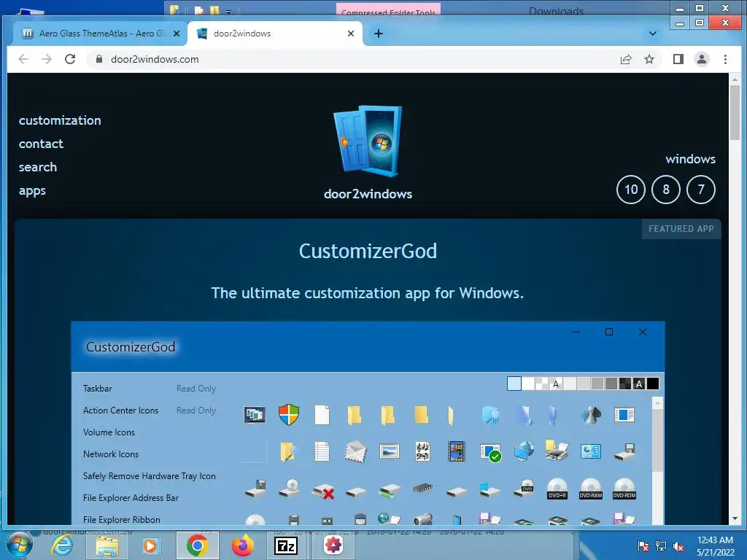
Task: Bookmark this page with the star icon
Action: [649, 59]
